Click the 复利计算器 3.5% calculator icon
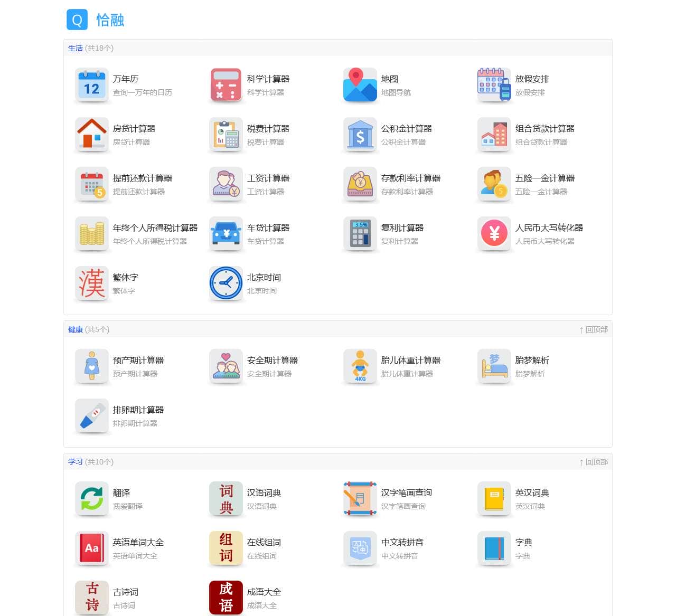 tap(360, 233)
